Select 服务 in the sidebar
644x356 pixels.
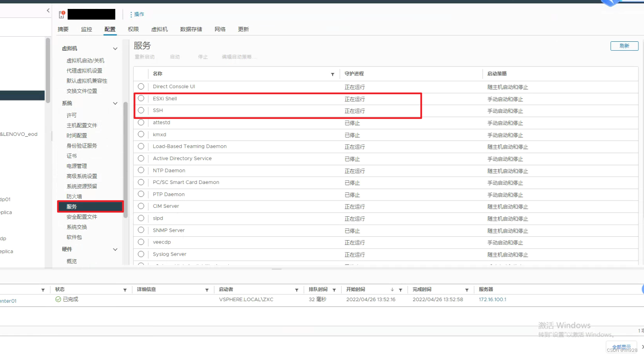pyautogui.click(x=91, y=207)
